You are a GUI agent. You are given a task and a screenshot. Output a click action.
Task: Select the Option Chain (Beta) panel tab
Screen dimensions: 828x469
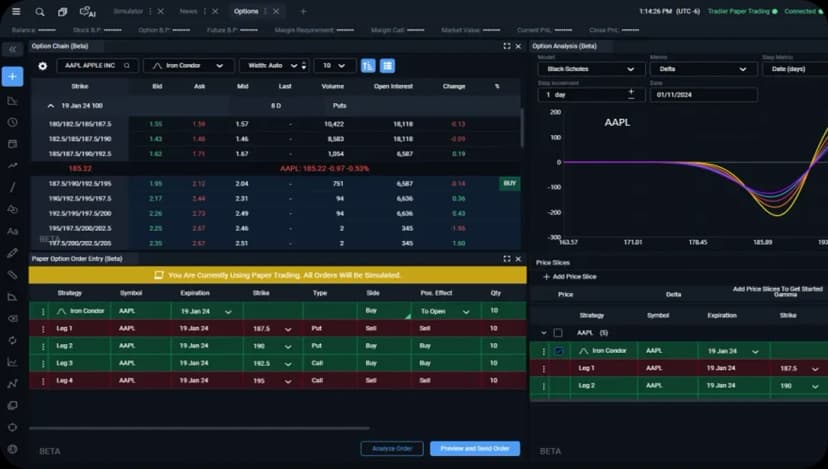(60, 46)
